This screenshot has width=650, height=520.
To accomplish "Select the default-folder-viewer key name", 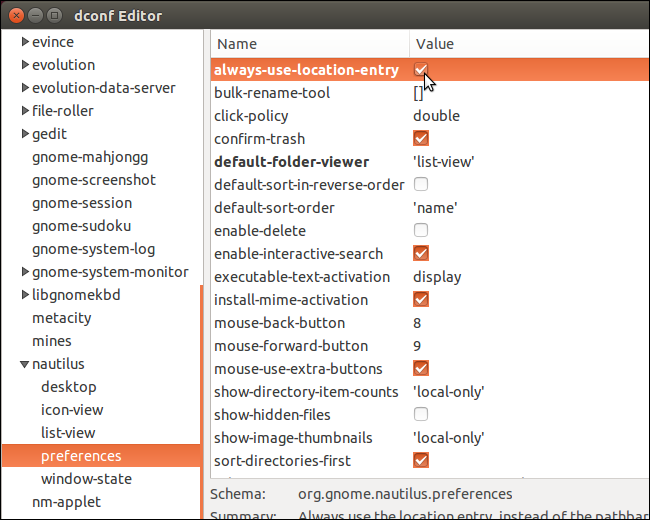I will 291,162.
